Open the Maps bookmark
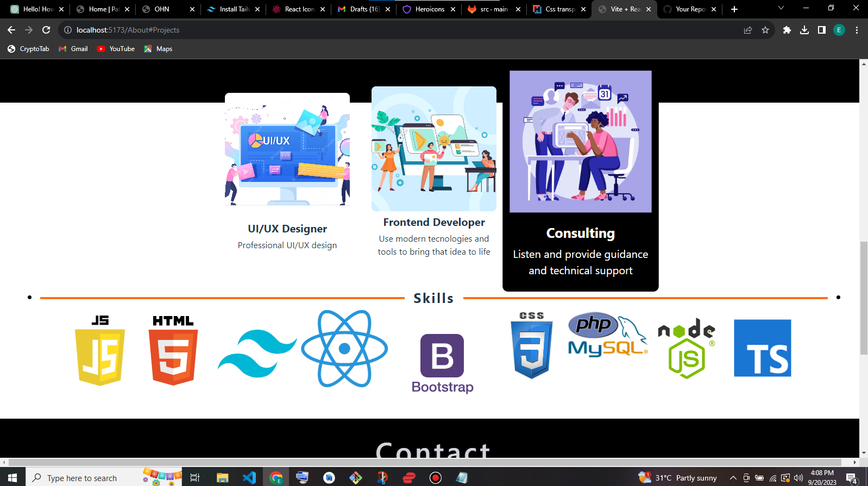The width and height of the screenshot is (868, 486). click(x=158, y=49)
